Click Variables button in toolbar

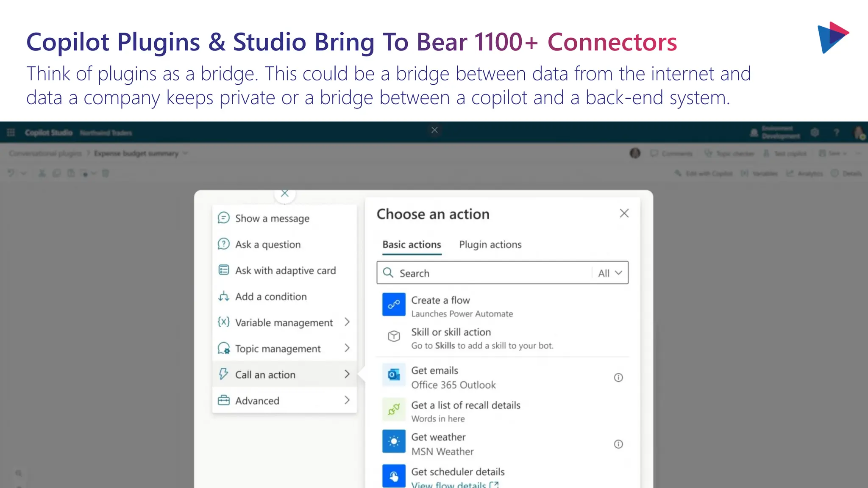point(759,173)
